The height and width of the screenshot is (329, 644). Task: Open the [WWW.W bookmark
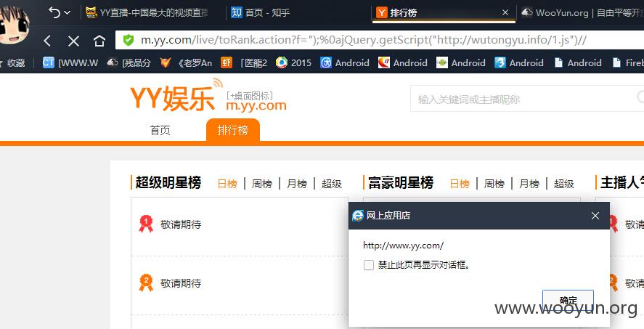coord(70,63)
